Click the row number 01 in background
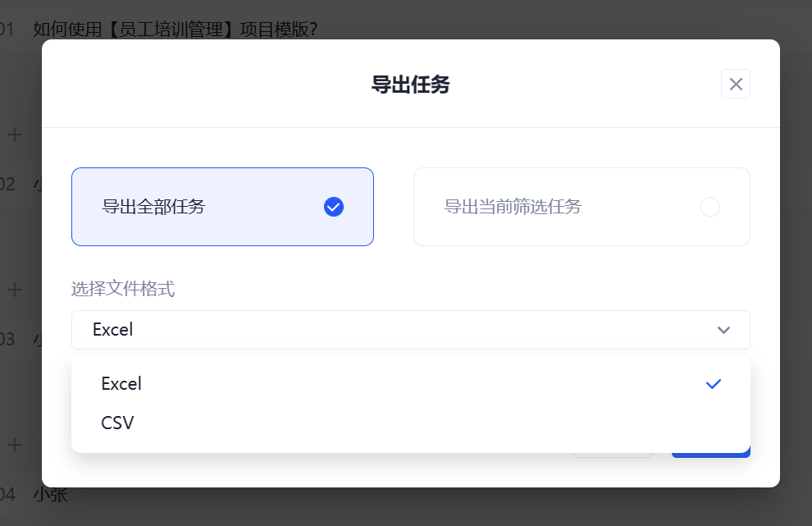812x526 pixels. click(7, 30)
